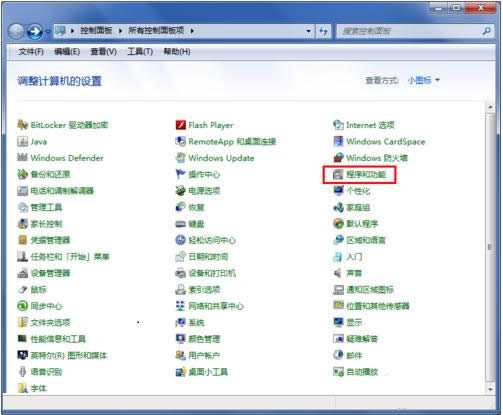
Task: Open the 语音识别 microphone icon
Action: 22,372
